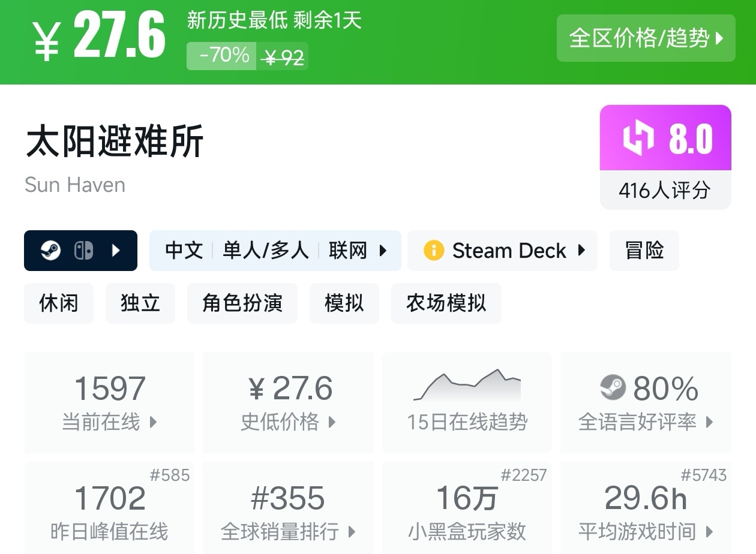
Task: Expand Steam Deck compatibility details
Action: (x=581, y=251)
